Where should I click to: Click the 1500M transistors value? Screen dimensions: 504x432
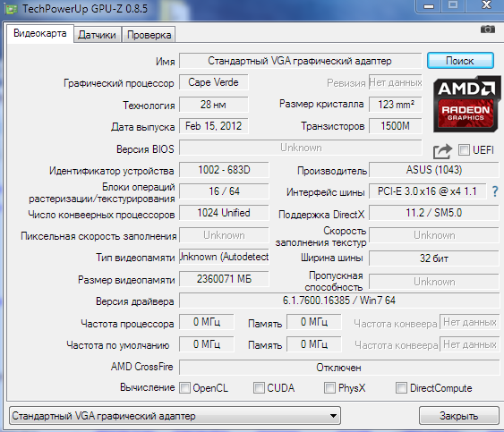coord(396,126)
